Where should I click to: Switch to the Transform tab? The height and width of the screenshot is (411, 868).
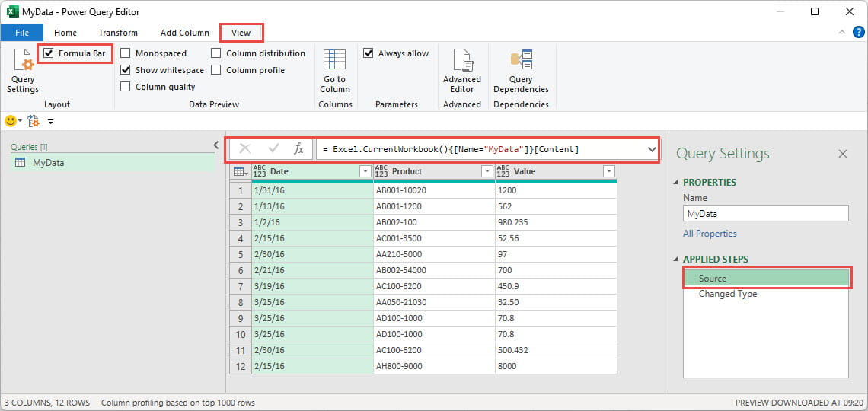coord(118,33)
